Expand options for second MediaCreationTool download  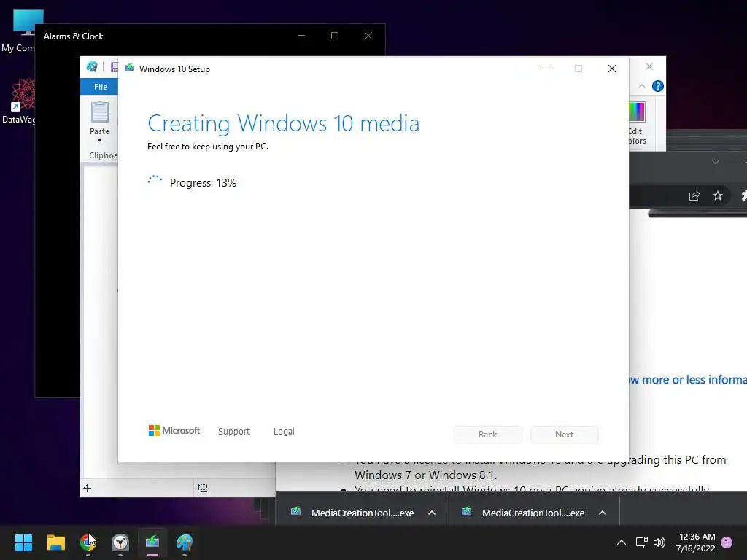coord(602,513)
